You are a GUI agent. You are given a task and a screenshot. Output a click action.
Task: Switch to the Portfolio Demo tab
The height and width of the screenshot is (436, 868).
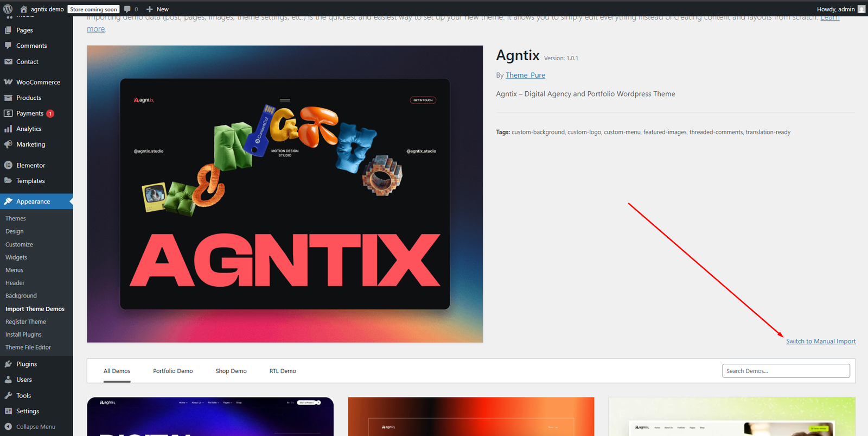point(173,371)
